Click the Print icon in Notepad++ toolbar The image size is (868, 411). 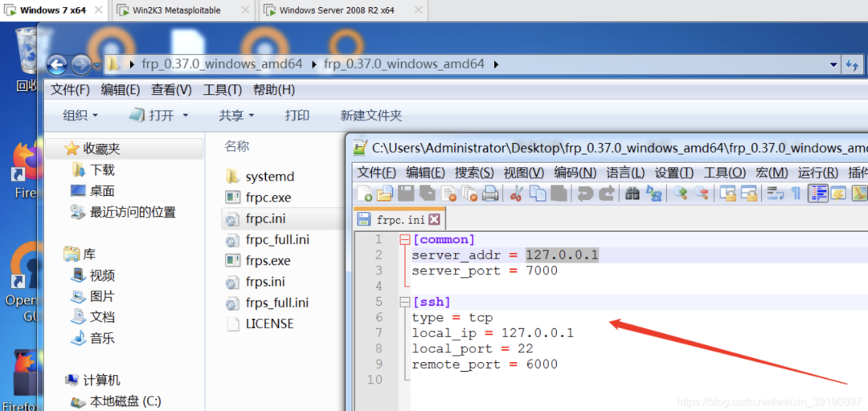[x=490, y=193]
